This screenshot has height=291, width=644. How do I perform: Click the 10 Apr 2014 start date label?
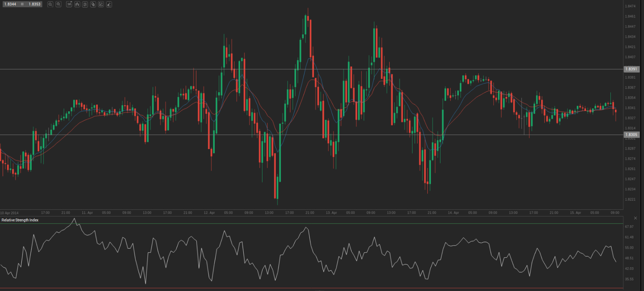pyautogui.click(x=10, y=213)
